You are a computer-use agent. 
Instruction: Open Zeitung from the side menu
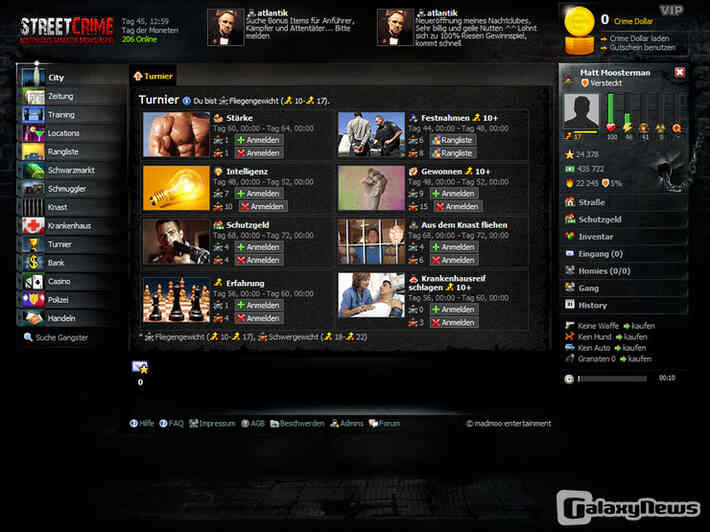tap(61, 96)
